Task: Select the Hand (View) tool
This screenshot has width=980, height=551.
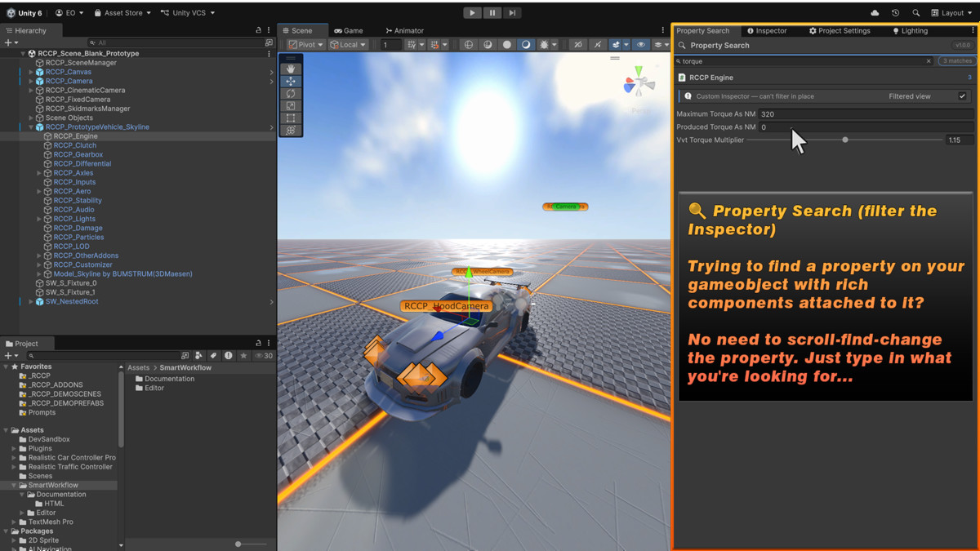Action: [x=291, y=69]
